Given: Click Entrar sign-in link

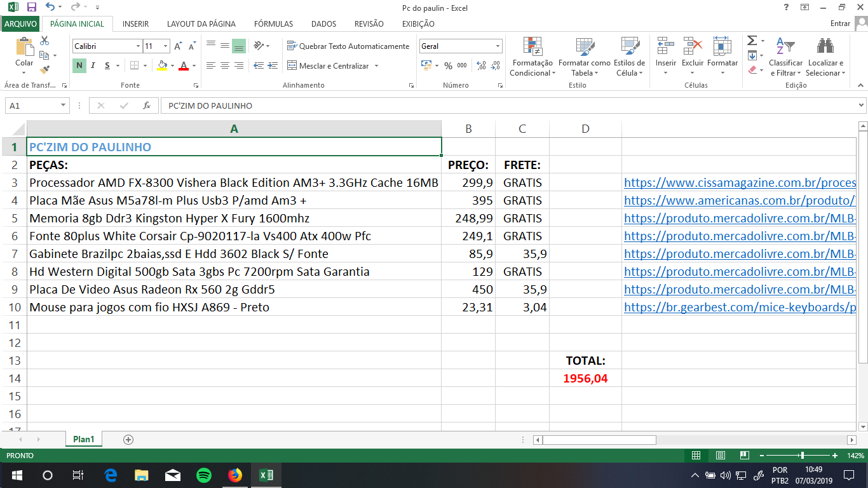Looking at the screenshot, I should pos(840,24).
